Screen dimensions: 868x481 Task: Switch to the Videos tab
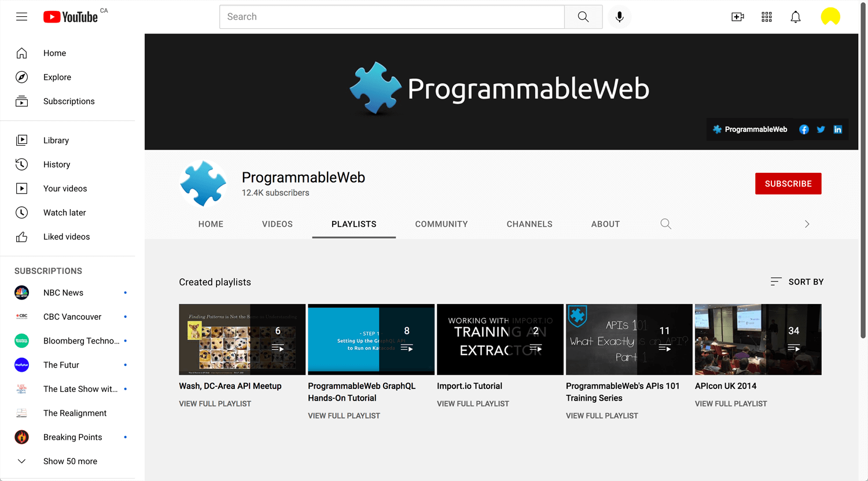(x=277, y=224)
